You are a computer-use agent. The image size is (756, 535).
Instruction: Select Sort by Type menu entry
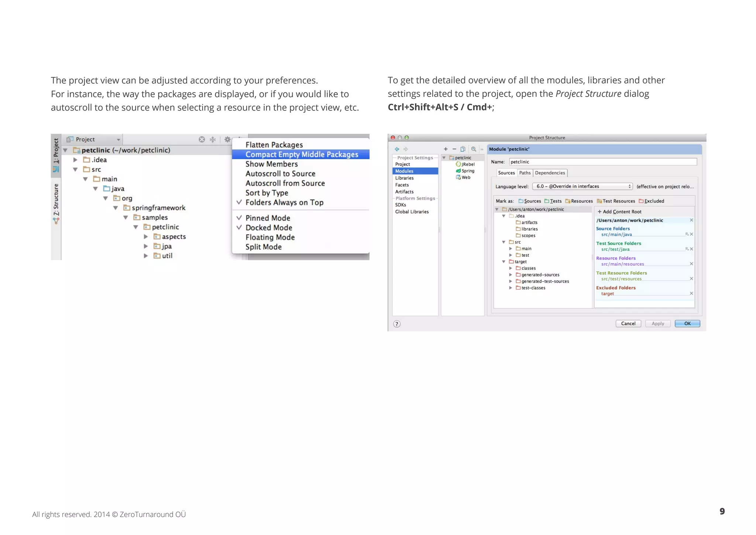pyautogui.click(x=300, y=193)
